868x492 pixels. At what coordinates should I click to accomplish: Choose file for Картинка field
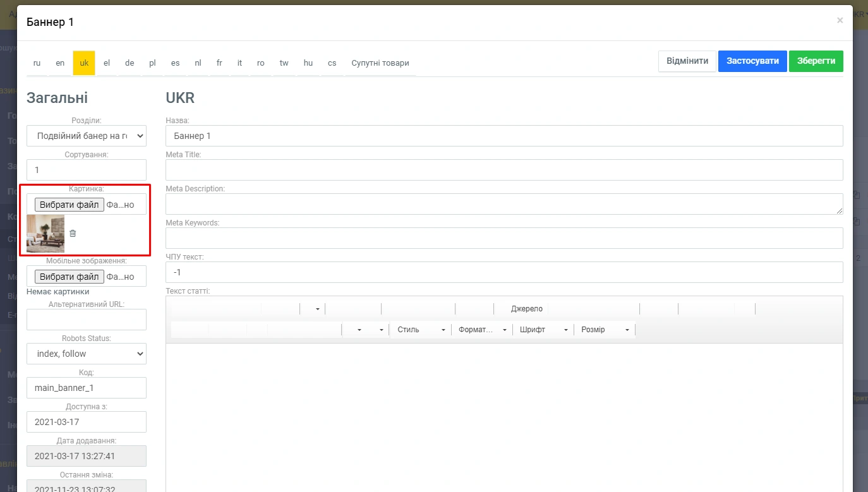[x=69, y=205]
